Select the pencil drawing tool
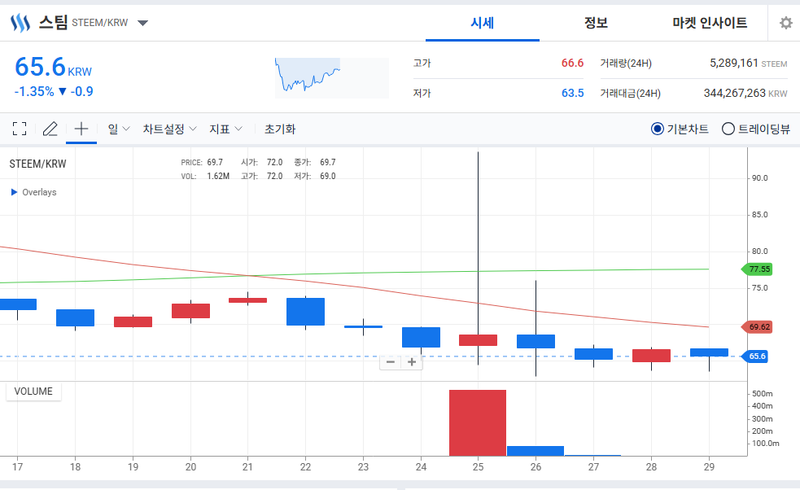 (x=50, y=129)
